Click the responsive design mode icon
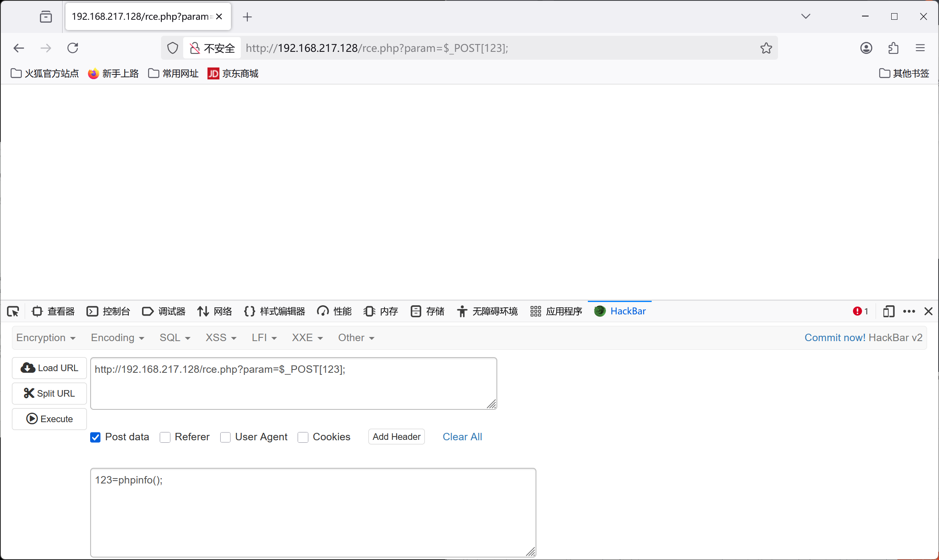939x560 pixels. [888, 311]
